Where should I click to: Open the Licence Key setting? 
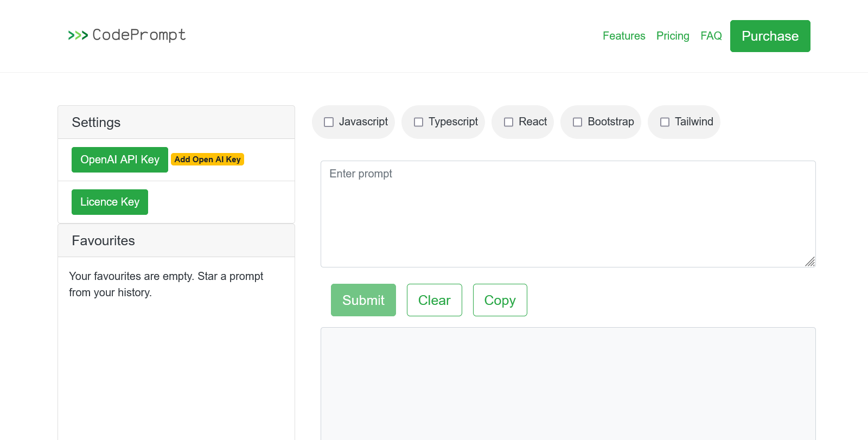110,202
